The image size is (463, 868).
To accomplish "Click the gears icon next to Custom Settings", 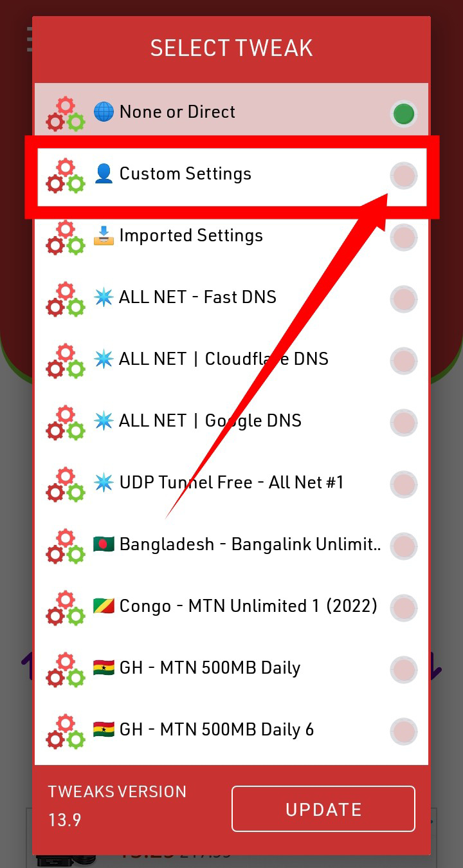I will click(x=65, y=176).
